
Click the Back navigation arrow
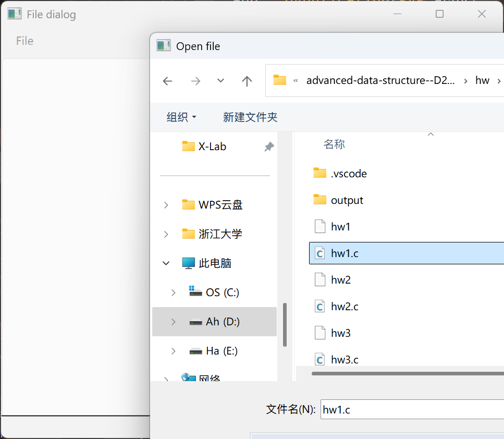pyautogui.click(x=167, y=81)
